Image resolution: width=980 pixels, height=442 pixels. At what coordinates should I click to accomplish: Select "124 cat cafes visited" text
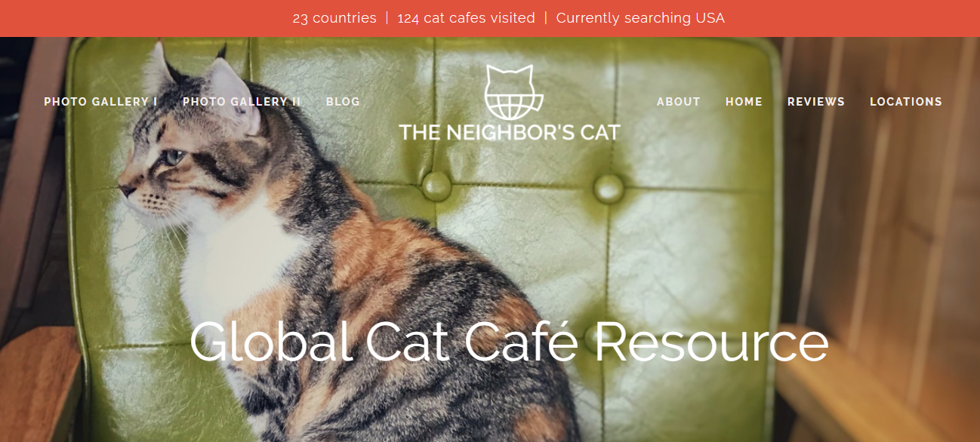click(466, 18)
